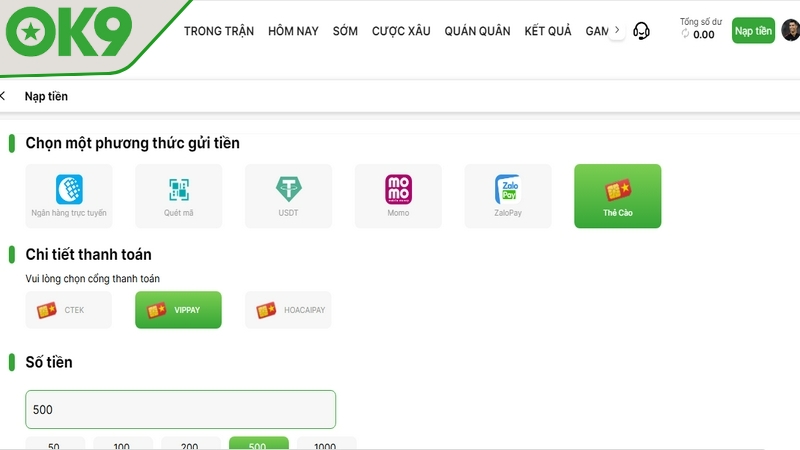Open the HÔM NAY tab
This screenshot has width=800, height=450.
click(x=293, y=31)
